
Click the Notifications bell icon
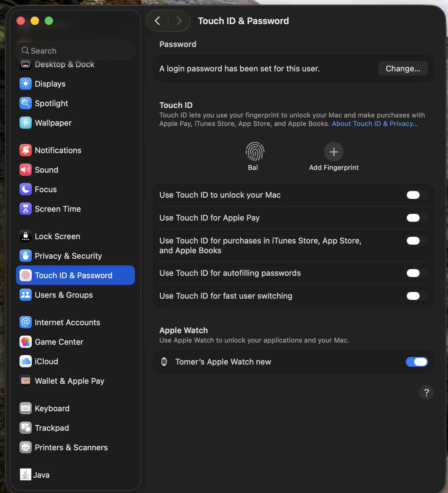pos(26,150)
